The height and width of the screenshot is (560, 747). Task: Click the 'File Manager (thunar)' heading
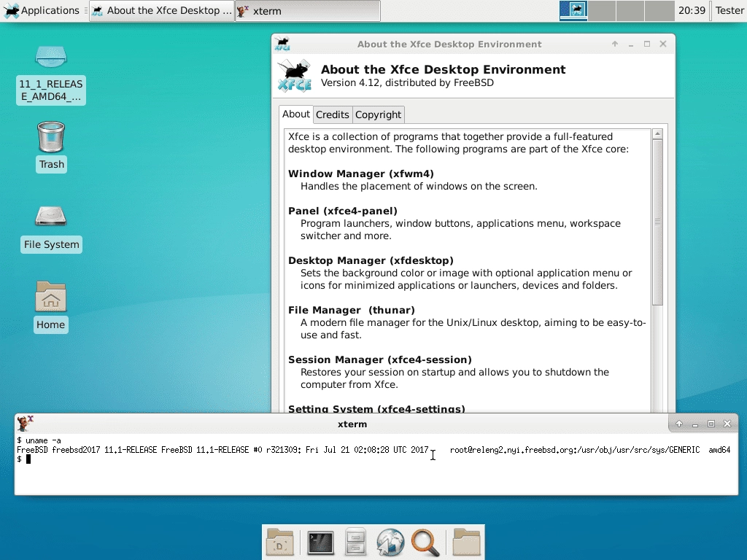(352, 310)
